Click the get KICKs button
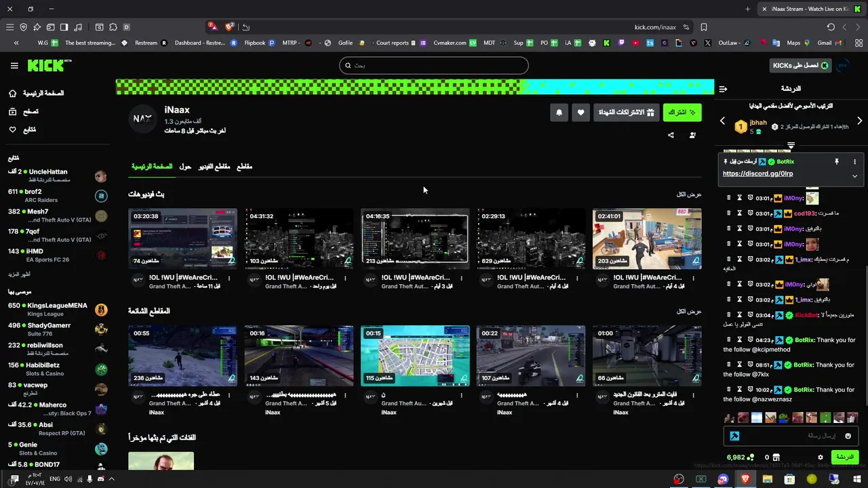Image resolution: width=868 pixels, height=488 pixels. click(x=801, y=66)
